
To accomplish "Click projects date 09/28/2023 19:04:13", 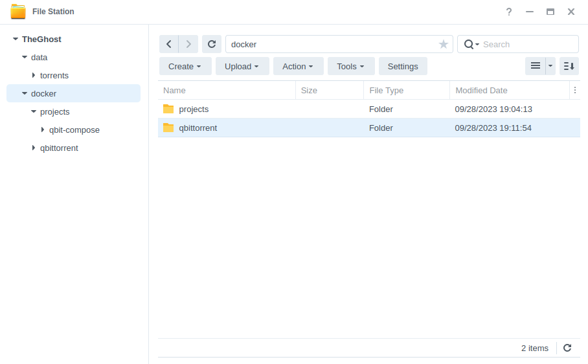I will tap(493, 109).
